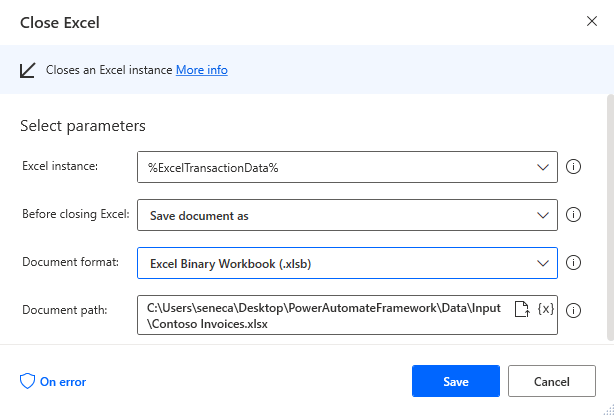Open On error settings
The height and width of the screenshot is (415, 614).
tap(53, 382)
